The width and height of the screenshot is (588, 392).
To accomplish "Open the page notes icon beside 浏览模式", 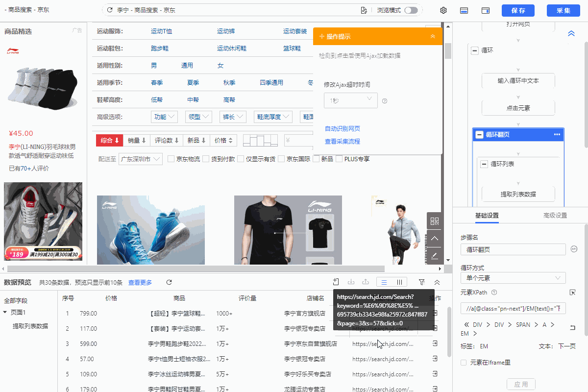I will 364,10.
